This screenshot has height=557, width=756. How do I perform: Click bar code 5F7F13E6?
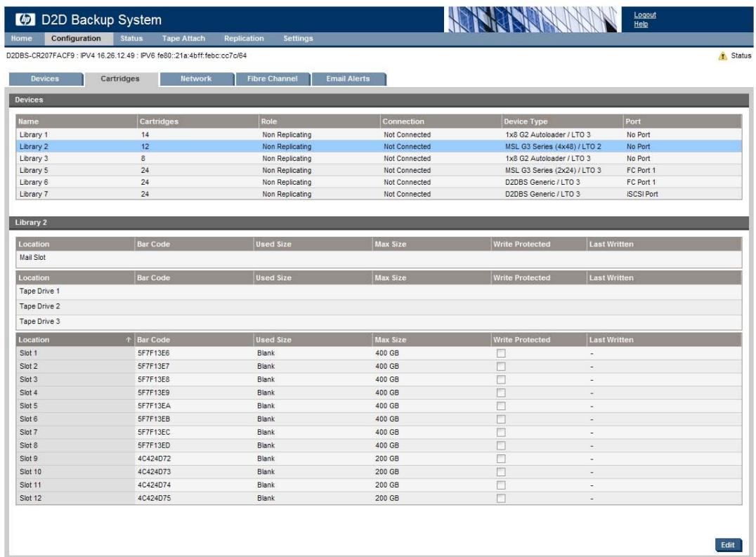pyautogui.click(x=154, y=353)
